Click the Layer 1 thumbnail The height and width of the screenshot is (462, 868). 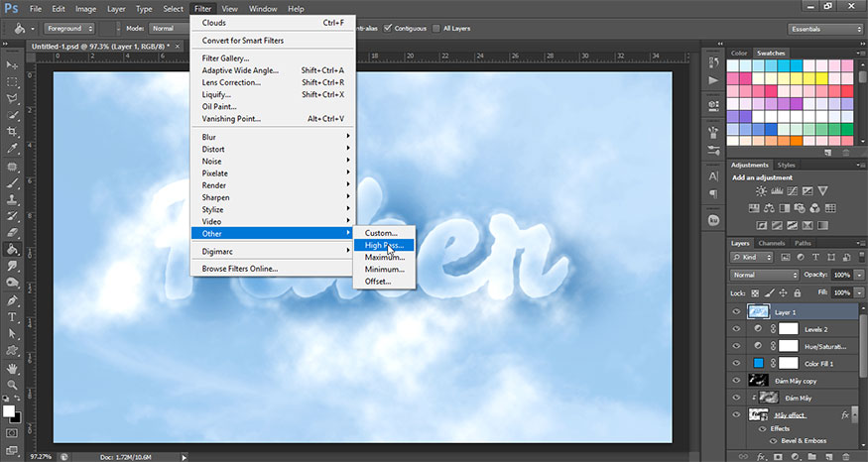coord(758,312)
